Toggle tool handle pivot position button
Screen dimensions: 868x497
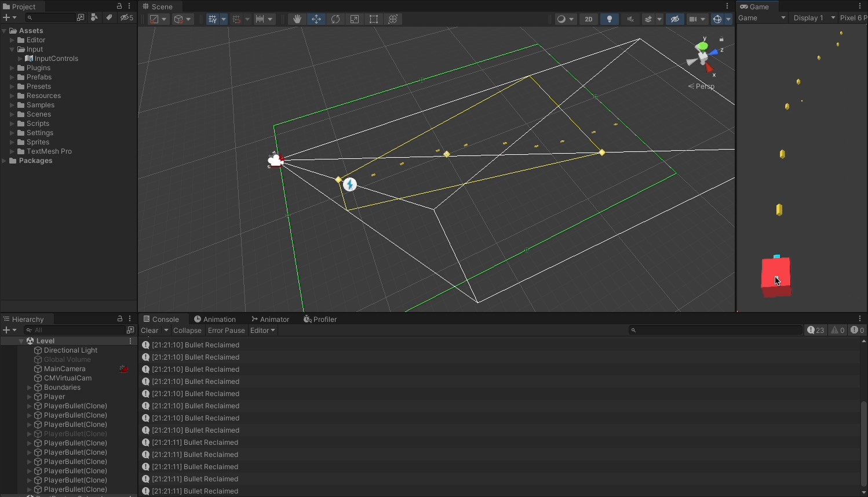(x=158, y=19)
